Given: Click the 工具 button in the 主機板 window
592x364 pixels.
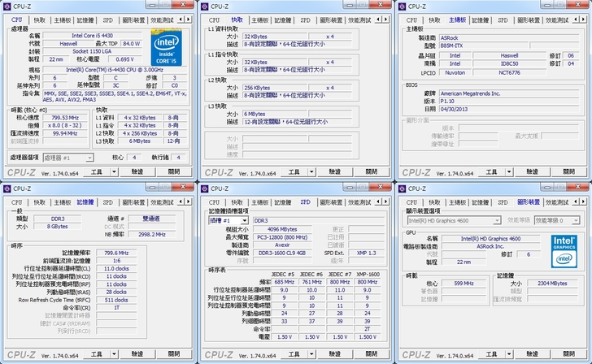Looking at the screenshot, I should pos(491,172).
